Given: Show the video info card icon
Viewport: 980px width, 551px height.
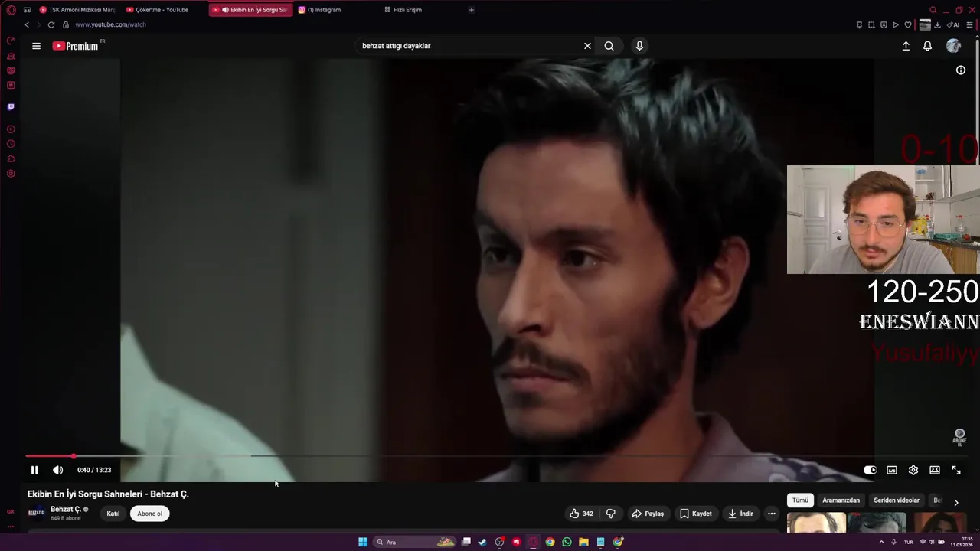Looking at the screenshot, I should pos(961,70).
